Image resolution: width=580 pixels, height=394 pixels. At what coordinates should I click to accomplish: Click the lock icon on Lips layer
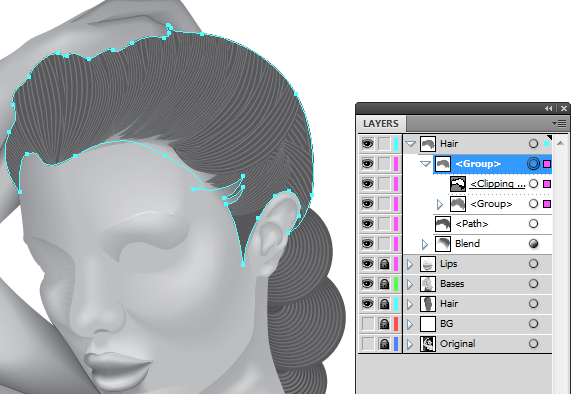[384, 264]
